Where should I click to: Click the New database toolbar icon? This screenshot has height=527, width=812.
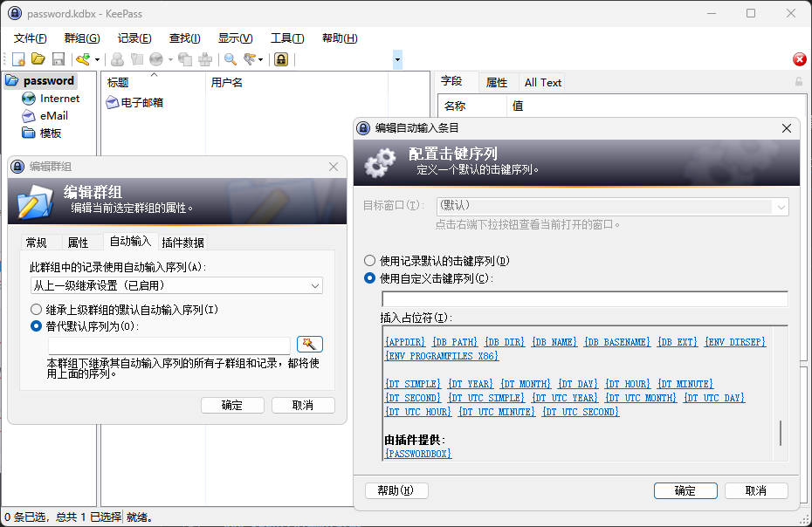18,59
